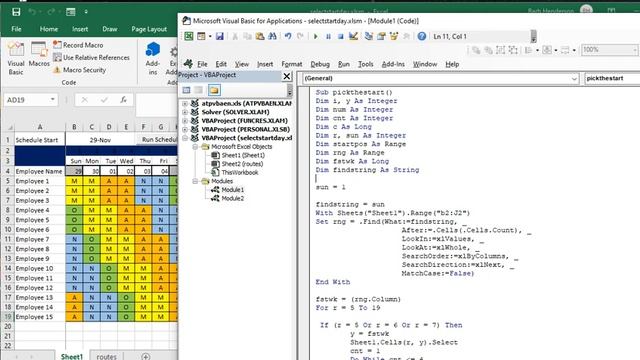
Task: Open the VBA editor Edit menu
Action: pyautogui.click(x=221, y=64)
